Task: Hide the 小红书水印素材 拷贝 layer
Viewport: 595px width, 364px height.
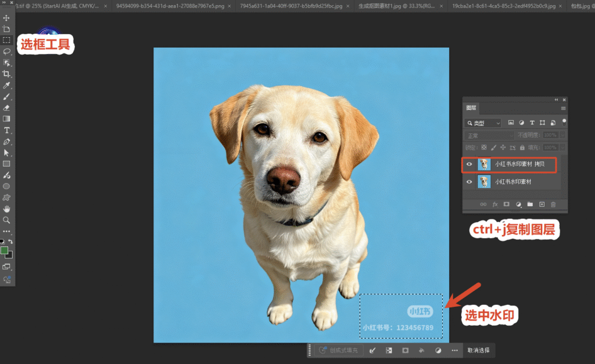Action: tap(469, 164)
